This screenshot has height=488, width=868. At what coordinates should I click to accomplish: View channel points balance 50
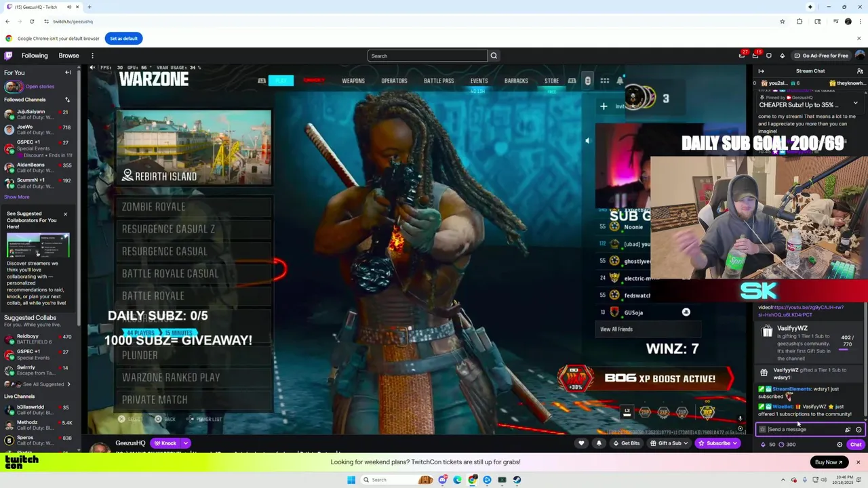(x=768, y=445)
